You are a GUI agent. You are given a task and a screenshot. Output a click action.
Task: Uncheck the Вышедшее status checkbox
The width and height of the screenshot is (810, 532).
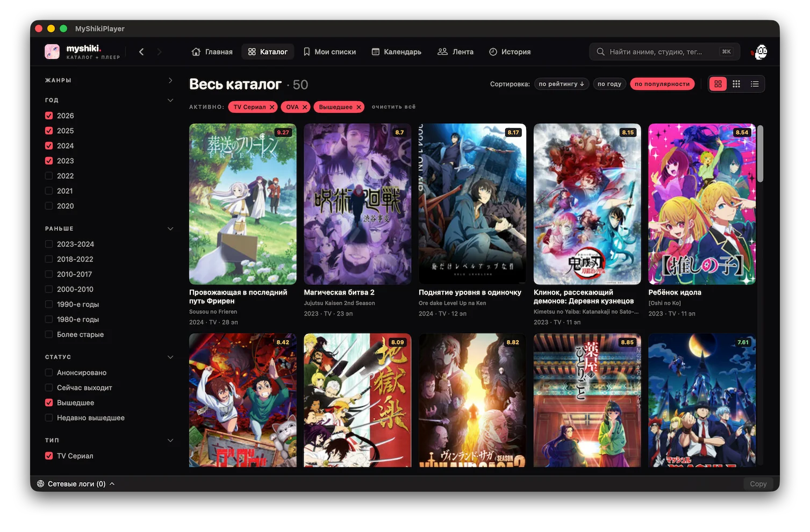point(49,402)
